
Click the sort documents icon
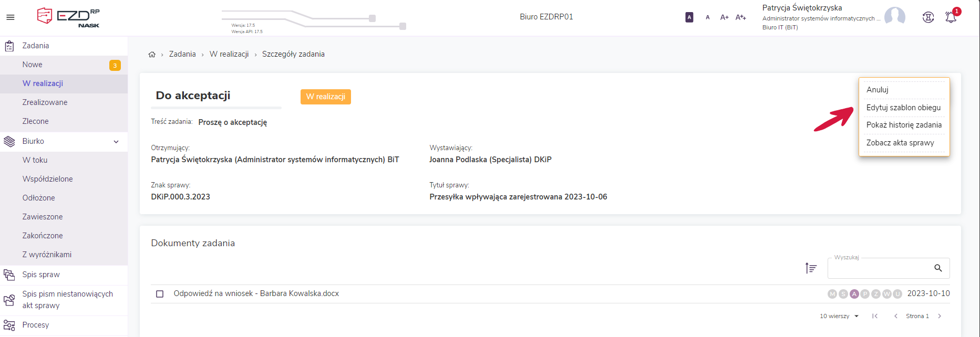(x=811, y=268)
